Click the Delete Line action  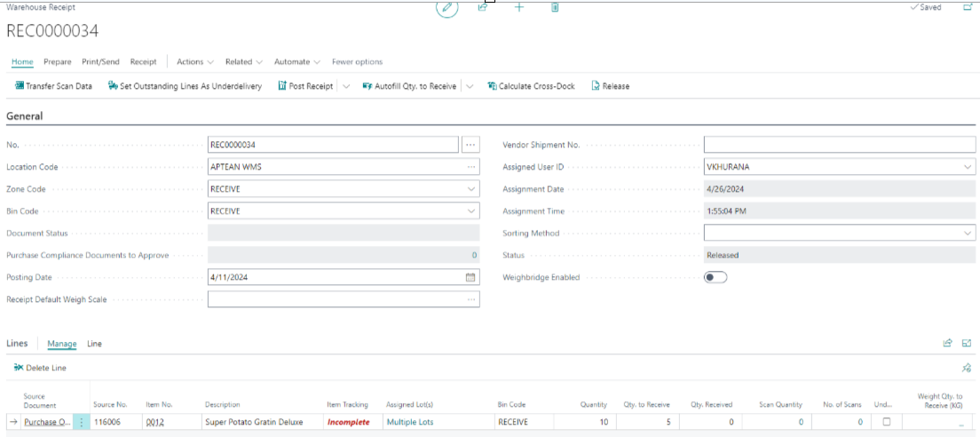41,368
